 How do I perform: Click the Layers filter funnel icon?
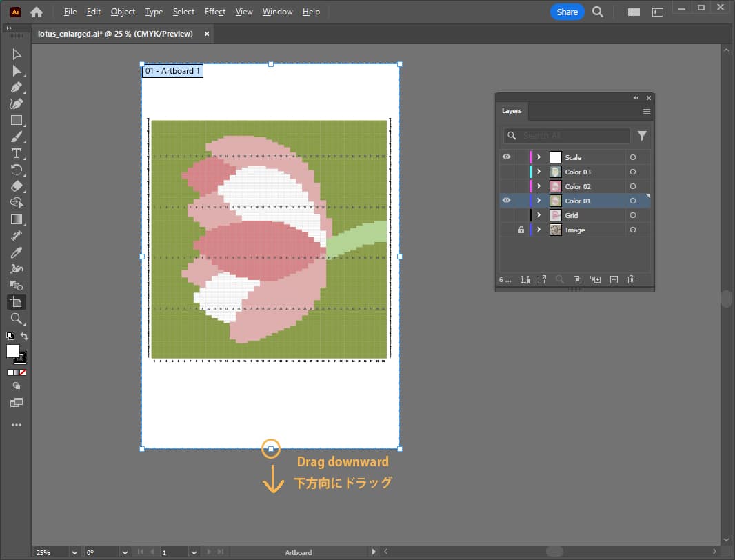pyautogui.click(x=642, y=136)
